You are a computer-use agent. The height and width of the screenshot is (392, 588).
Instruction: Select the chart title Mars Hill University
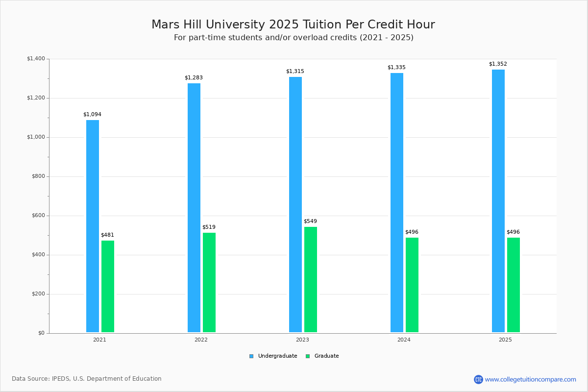(x=294, y=24)
